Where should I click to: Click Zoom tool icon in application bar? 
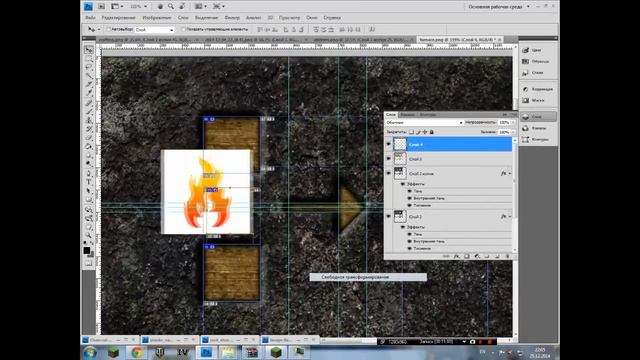[x=171, y=6]
